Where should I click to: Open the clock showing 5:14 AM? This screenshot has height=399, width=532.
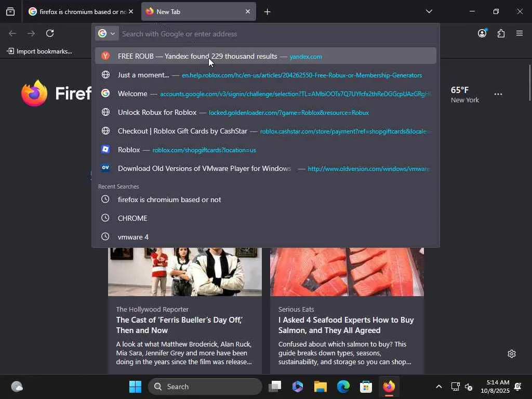coord(495,387)
